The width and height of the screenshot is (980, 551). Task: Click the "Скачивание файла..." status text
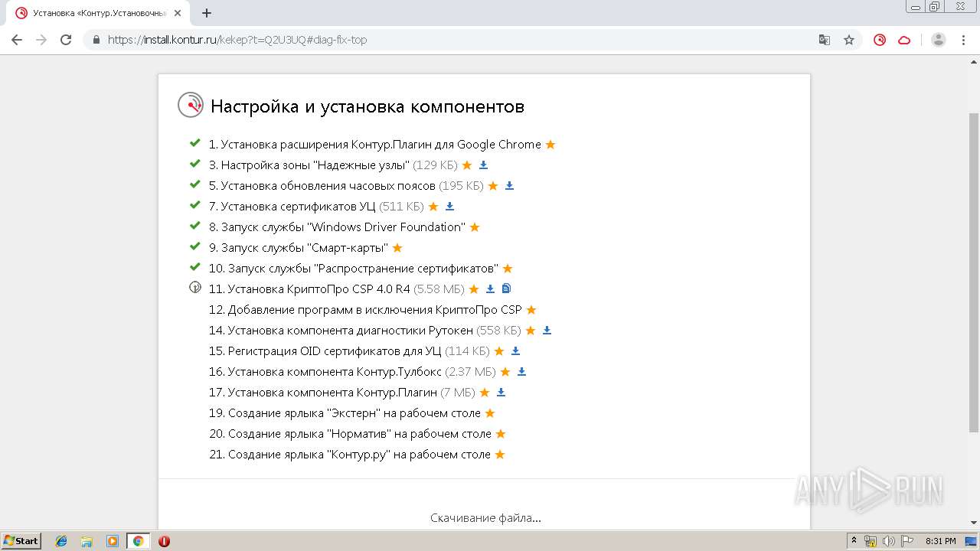(485, 518)
